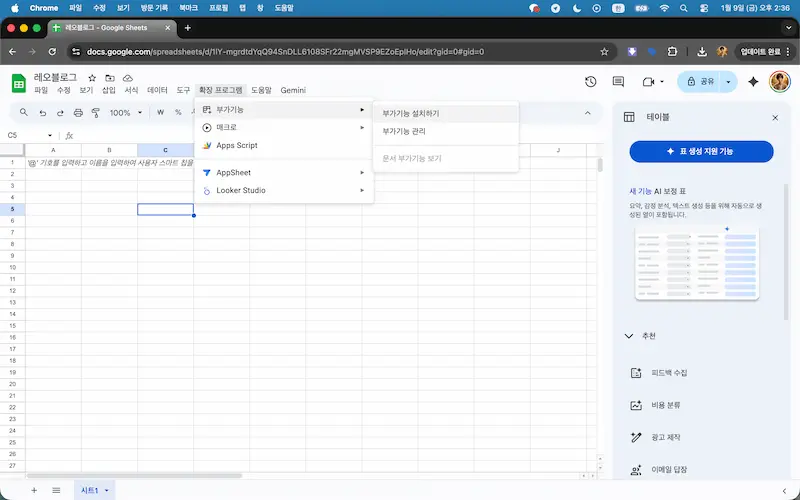This screenshot has height=500, width=800.
Task: Open version history clock icon
Action: point(590,82)
